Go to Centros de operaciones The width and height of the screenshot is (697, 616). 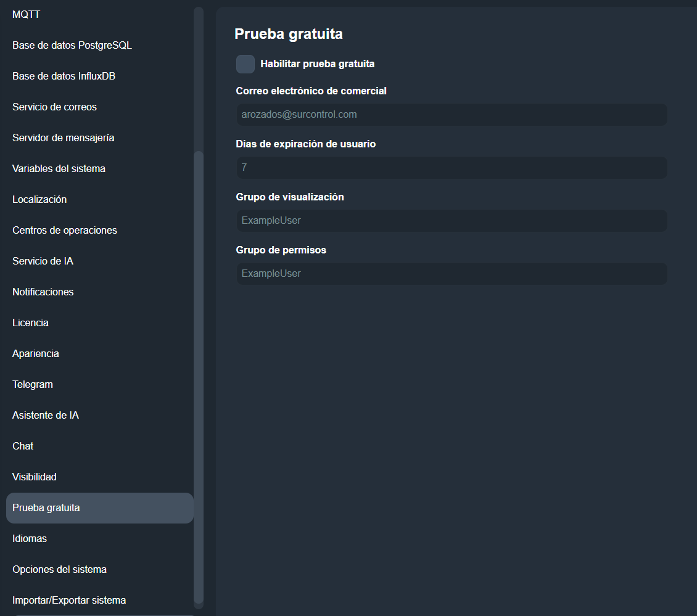(65, 230)
